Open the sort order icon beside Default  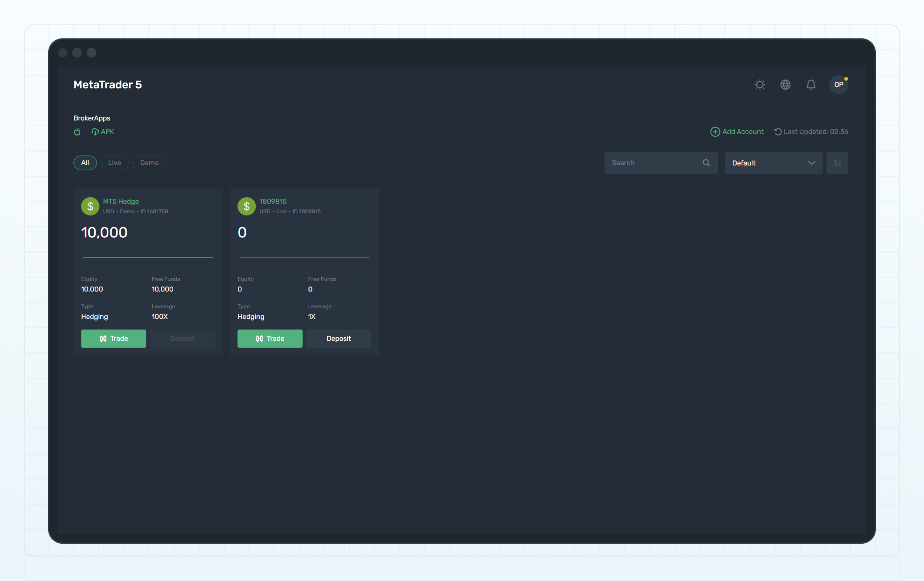[x=837, y=163]
